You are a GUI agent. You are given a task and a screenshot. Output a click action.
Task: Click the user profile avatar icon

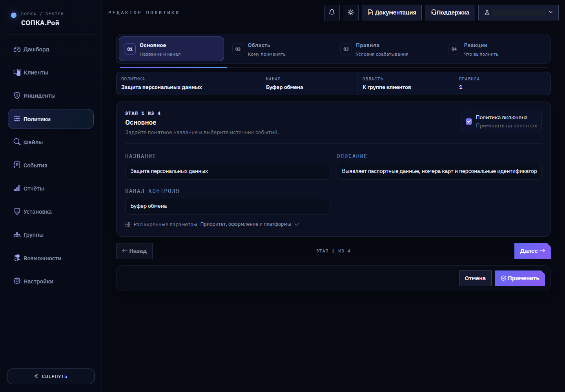click(x=487, y=13)
